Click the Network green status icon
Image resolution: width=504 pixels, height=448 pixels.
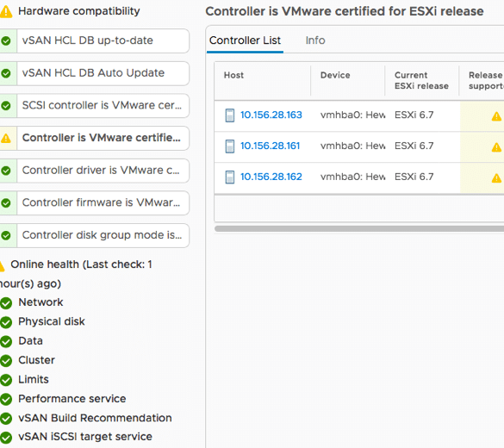[x=6, y=302]
